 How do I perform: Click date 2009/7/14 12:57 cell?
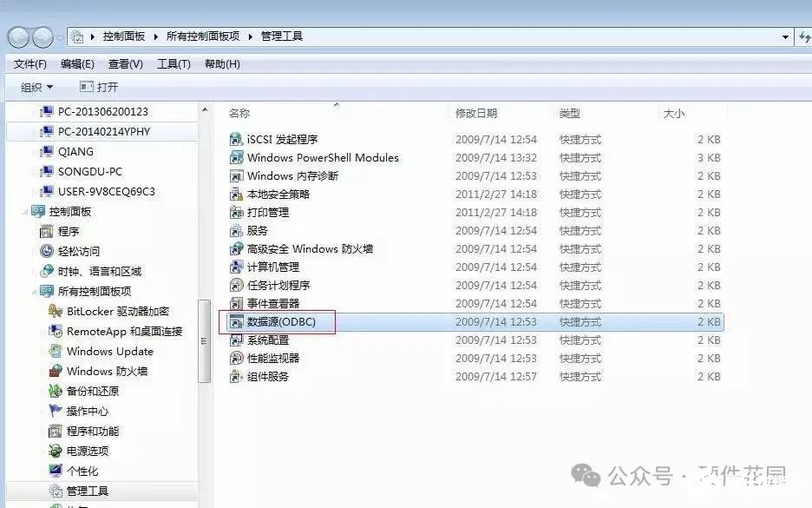coord(496,376)
